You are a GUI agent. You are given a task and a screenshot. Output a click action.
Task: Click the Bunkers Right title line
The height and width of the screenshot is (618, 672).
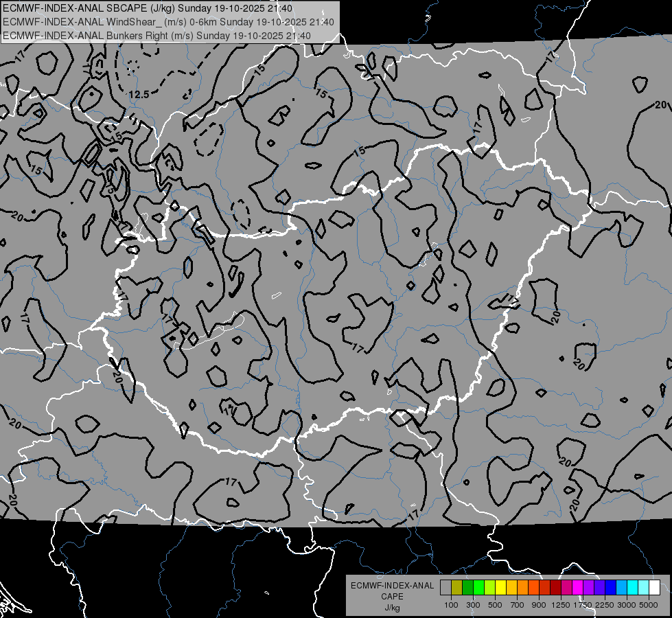click(157, 36)
